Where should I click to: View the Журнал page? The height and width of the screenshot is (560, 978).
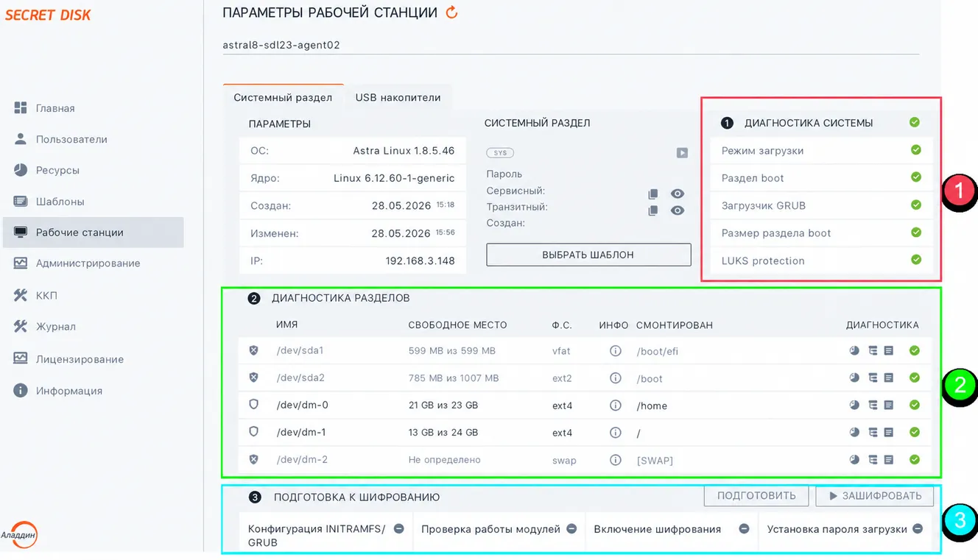pyautogui.click(x=56, y=326)
